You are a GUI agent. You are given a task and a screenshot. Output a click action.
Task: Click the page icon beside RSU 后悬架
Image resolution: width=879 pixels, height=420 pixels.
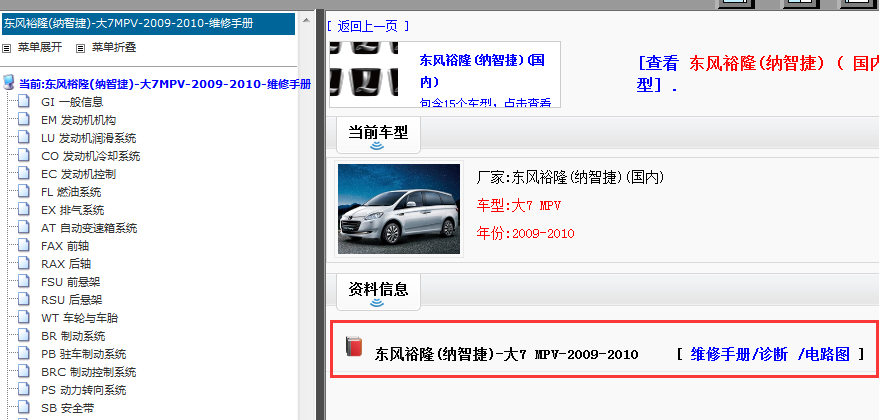click(x=23, y=299)
